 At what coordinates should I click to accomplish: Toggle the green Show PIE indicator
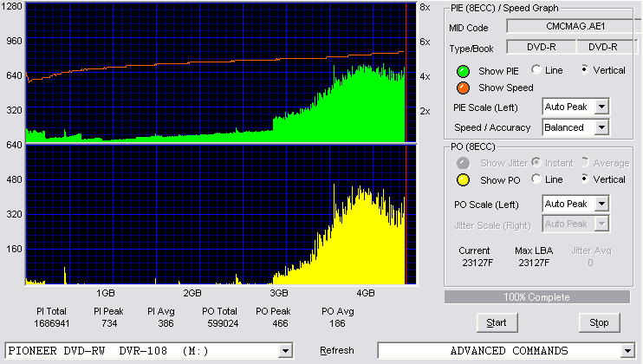(463, 71)
